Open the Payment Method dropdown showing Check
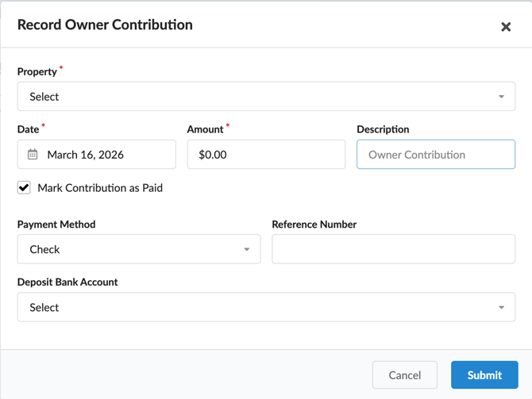Viewport: 532px width, 399px height. (x=139, y=249)
